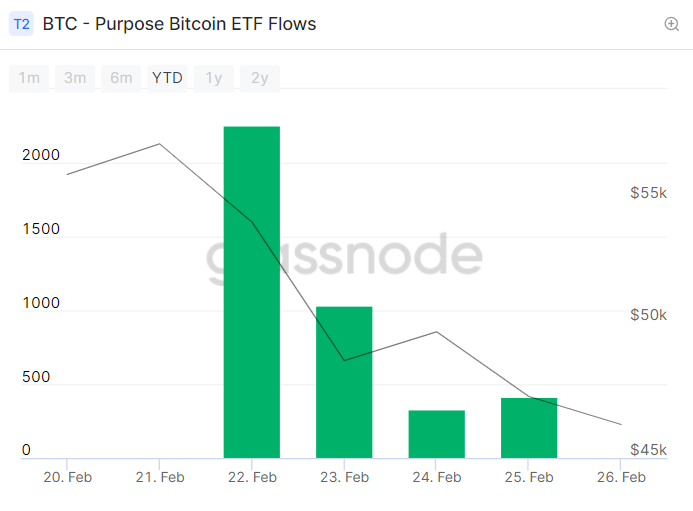Click the 20. Feb axis label
The width and height of the screenshot is (693, 511).
click(x=68, y=477)
